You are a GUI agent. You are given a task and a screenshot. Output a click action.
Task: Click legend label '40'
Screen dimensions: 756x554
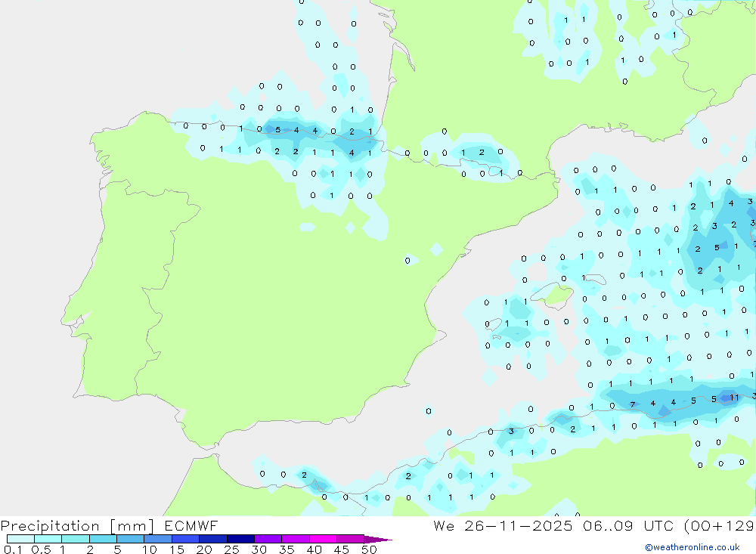point(314,549)
